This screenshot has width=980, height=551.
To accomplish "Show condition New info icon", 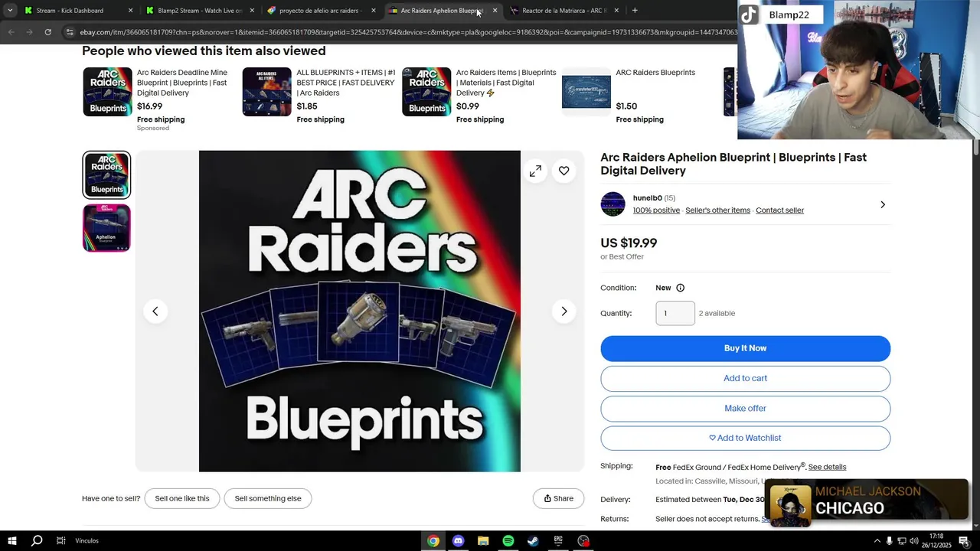I will point(680,288).
